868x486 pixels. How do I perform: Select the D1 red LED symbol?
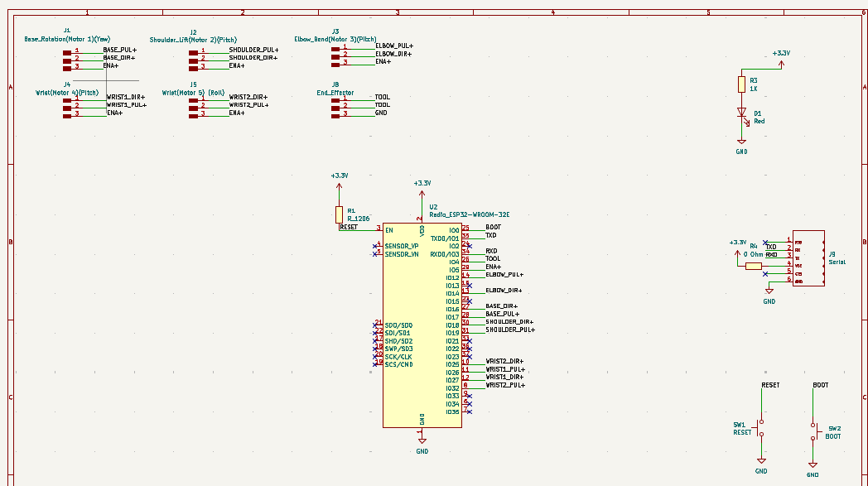point(742,115)
